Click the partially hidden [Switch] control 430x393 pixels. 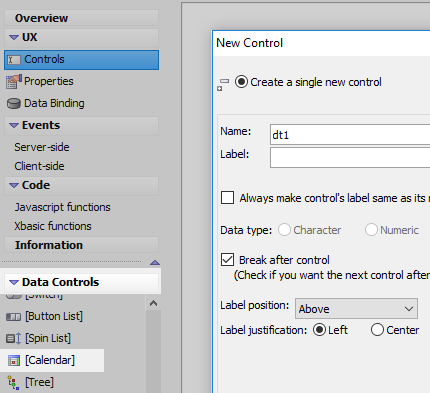click(44, 296)
